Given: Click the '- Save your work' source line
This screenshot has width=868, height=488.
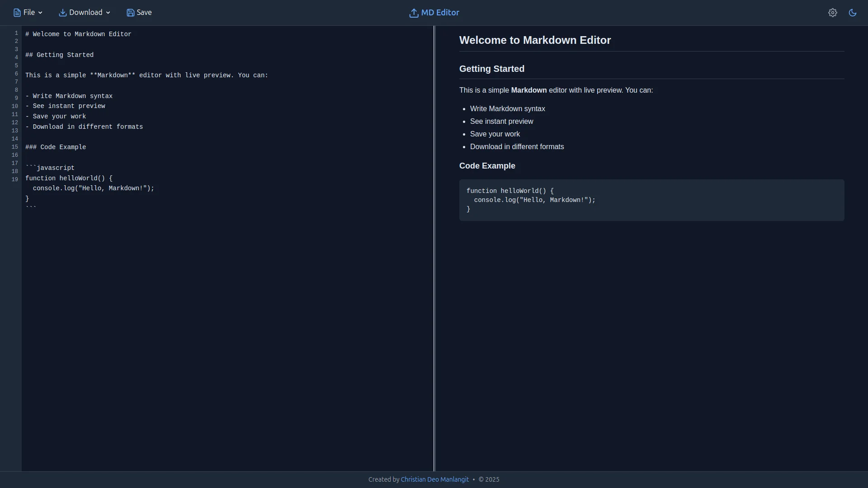Looking at the screenshot, I should 56,117.
